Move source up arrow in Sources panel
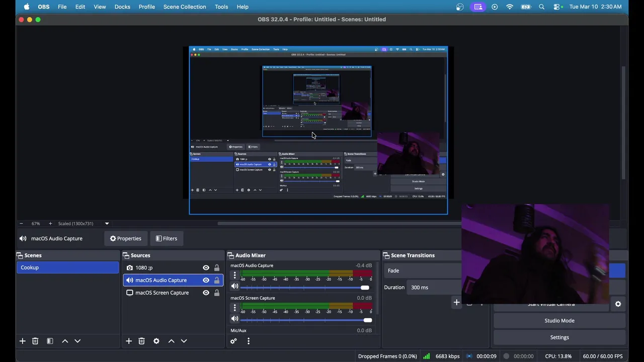This screenshot has height=362, width=644. click(x=171, y=341)
